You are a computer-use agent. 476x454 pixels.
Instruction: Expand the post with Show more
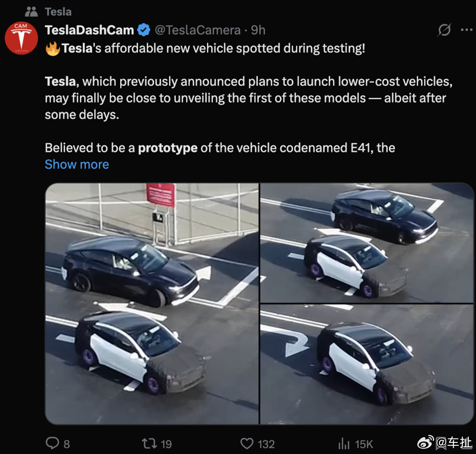coord(77,164)
